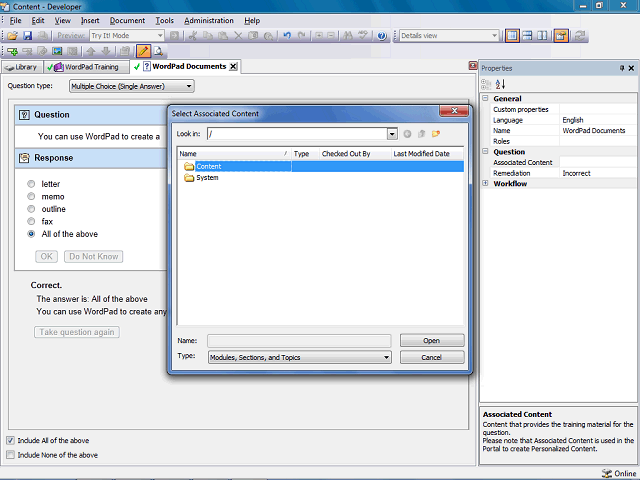The image size is (640, 480).
Task: Open the File menu
Action: click(16, 20)
